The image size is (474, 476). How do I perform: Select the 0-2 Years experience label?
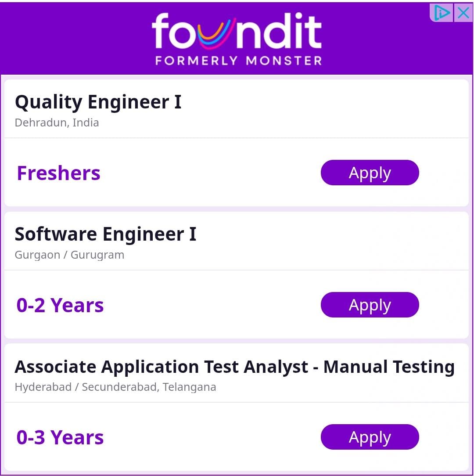point(60,305)
